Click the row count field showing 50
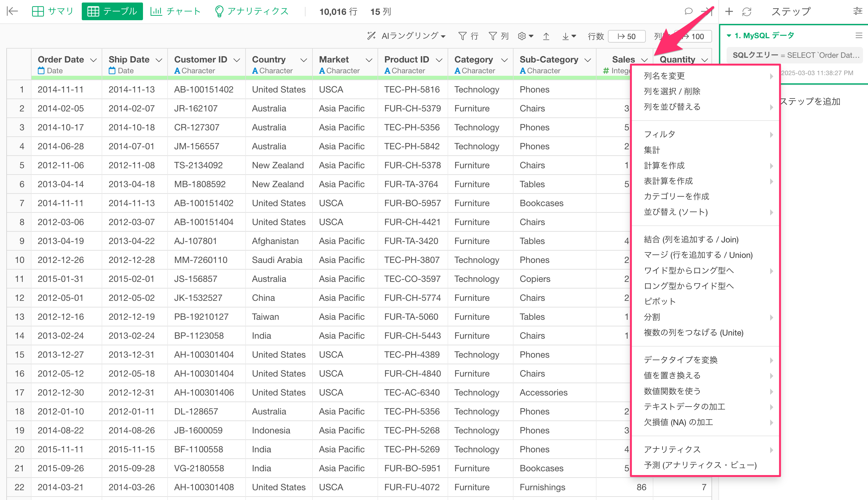Screen dimensions: 868x500 click(x=626, y=36)
